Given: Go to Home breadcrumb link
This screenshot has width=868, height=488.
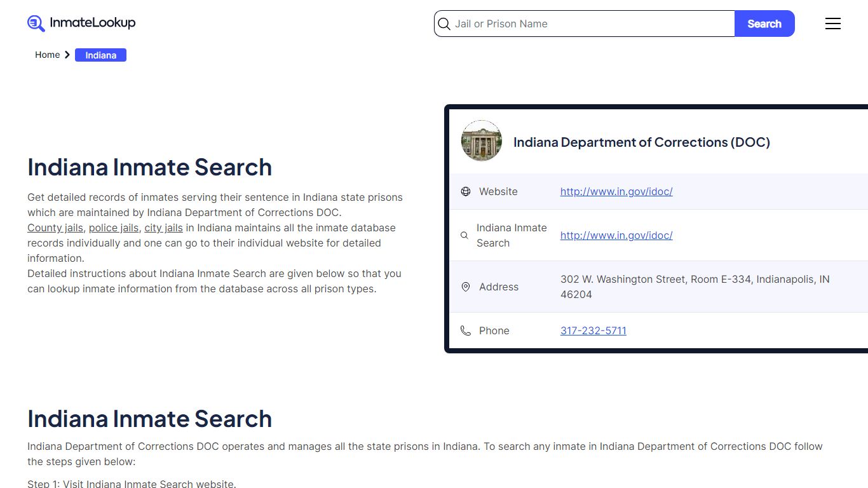Looking at the screenshot, I should point(48,55).
